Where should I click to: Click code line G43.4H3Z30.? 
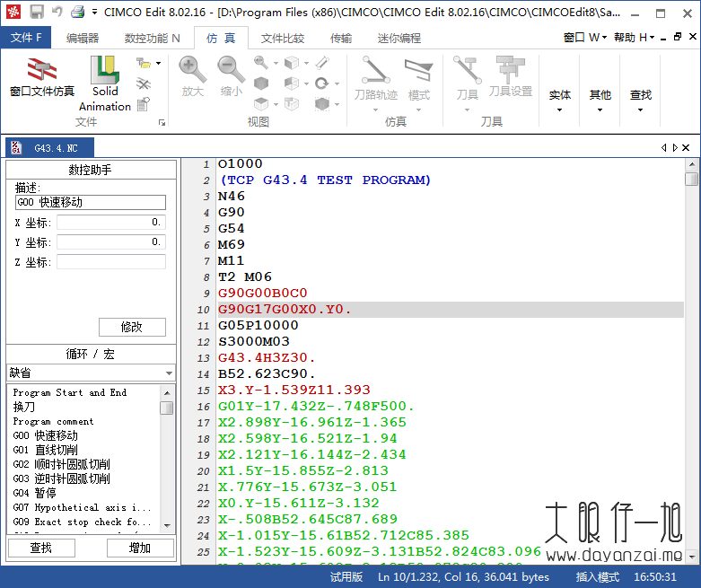pos(267,357)
